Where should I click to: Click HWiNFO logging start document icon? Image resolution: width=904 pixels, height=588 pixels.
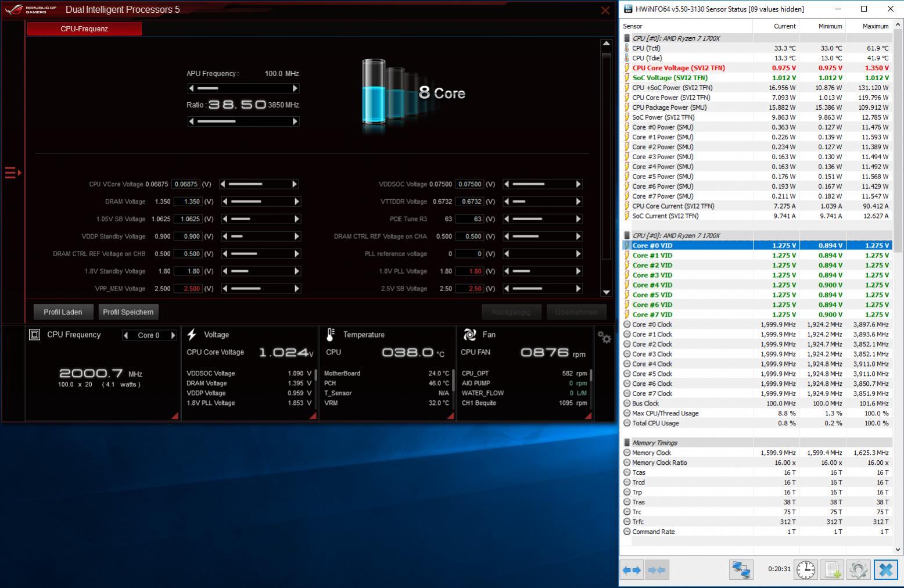click(x=832, y=570)
